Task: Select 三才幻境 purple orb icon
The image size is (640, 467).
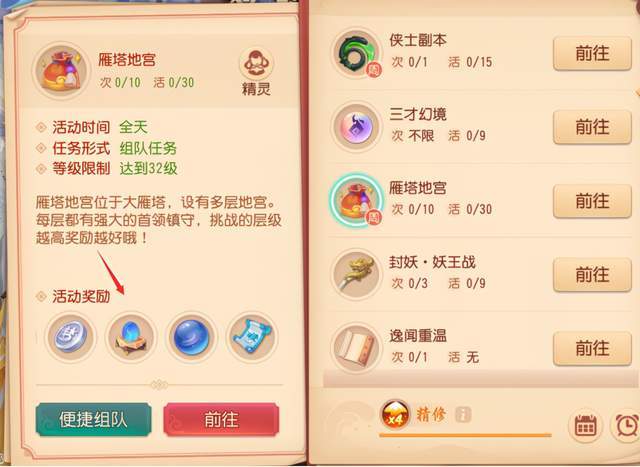Action: coord(356,127)
